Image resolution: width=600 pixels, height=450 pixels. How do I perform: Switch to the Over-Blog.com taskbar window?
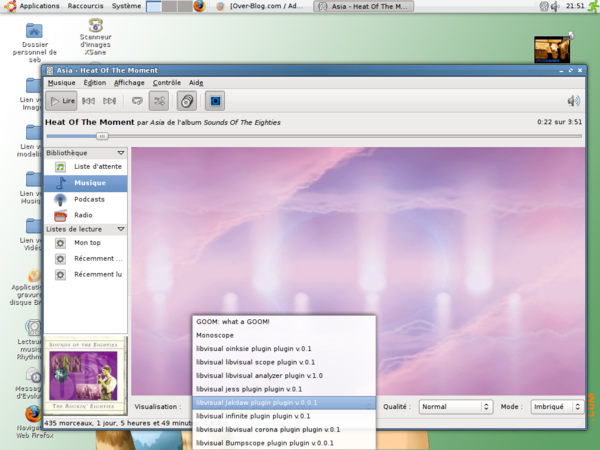[260, 7]
